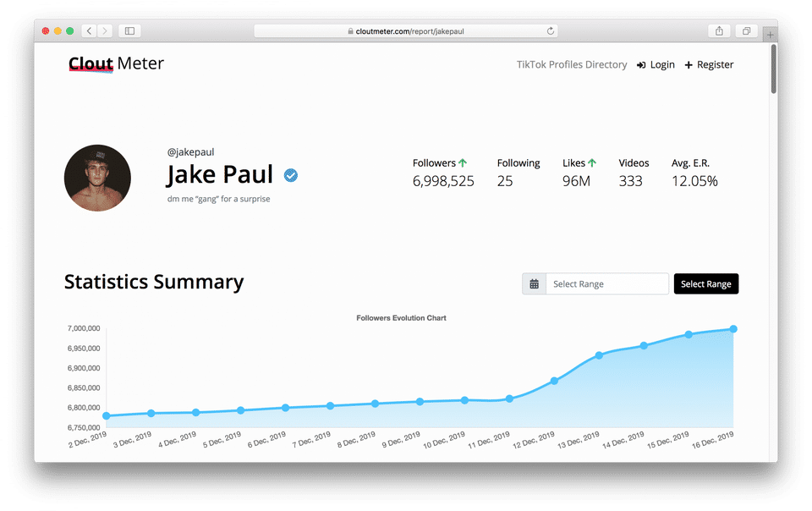Click the 4 Dec, 2019 chart data point
The width and height of the screenshot is (812, 511).
(x=195, y=413)
